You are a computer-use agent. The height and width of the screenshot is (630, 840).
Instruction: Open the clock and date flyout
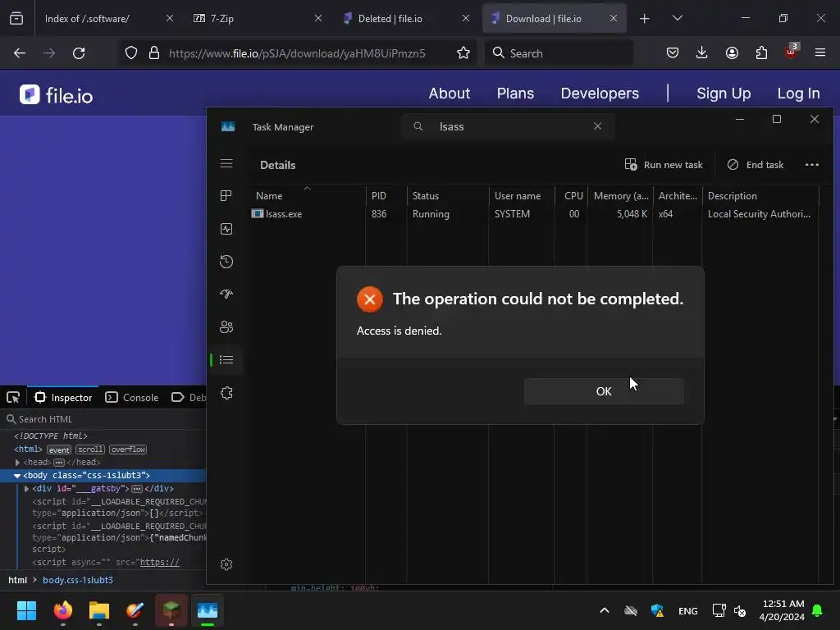[782, 610]
